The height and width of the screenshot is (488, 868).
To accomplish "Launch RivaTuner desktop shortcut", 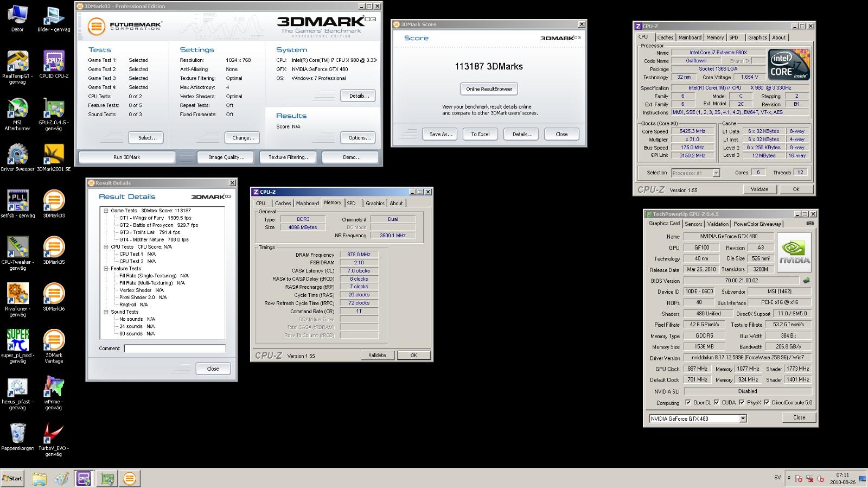I will [17, 300].
